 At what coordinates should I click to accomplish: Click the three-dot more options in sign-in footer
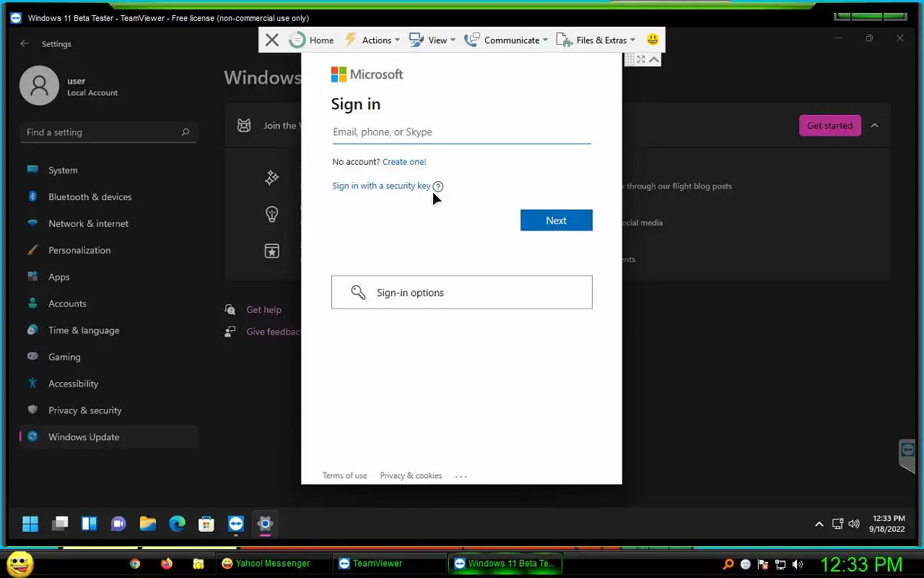coord(461,476)
